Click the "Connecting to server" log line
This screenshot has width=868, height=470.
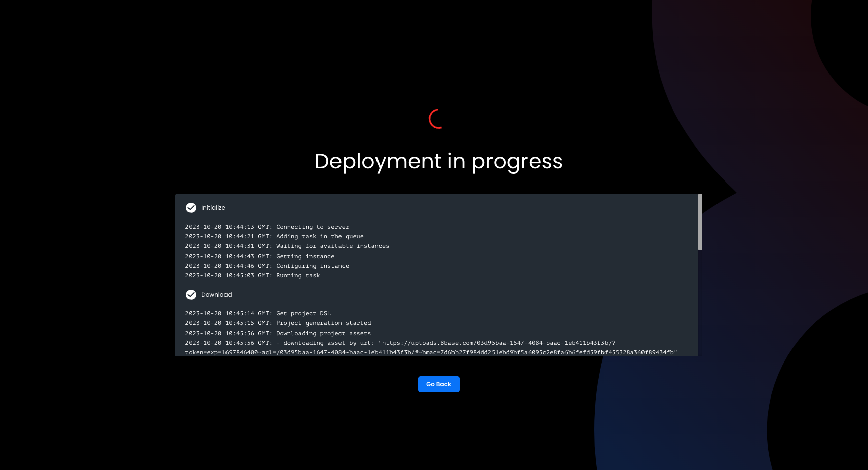click(267, 227)
